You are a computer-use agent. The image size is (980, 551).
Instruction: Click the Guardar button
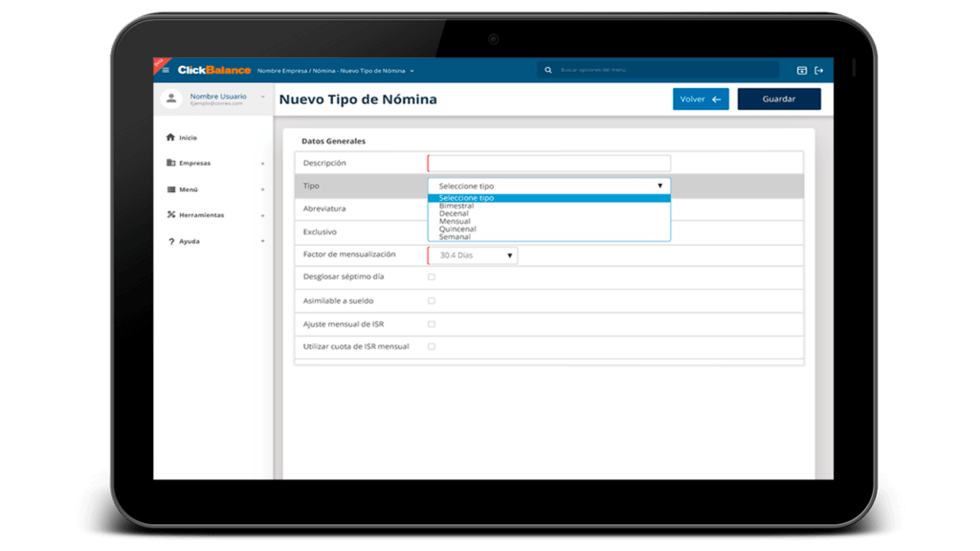[778, 99]
